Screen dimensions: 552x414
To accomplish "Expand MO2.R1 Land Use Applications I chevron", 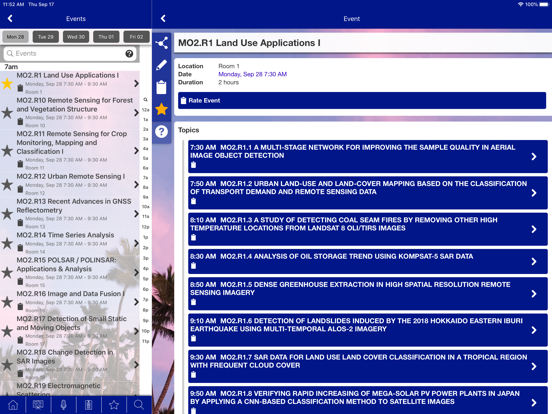I will pyautogui.click(x=136, y=83).
